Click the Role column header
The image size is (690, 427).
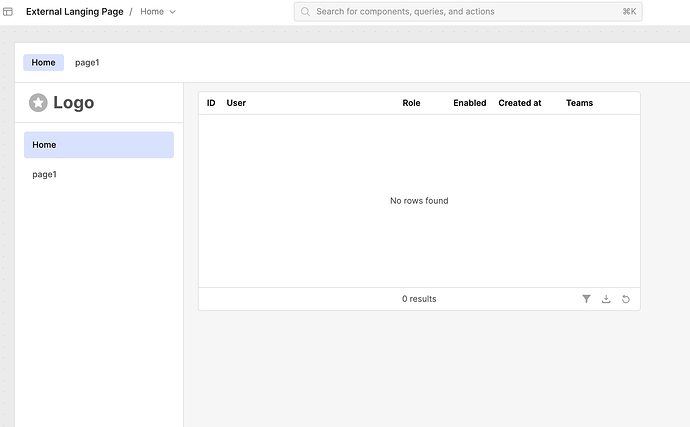(411, 103)
